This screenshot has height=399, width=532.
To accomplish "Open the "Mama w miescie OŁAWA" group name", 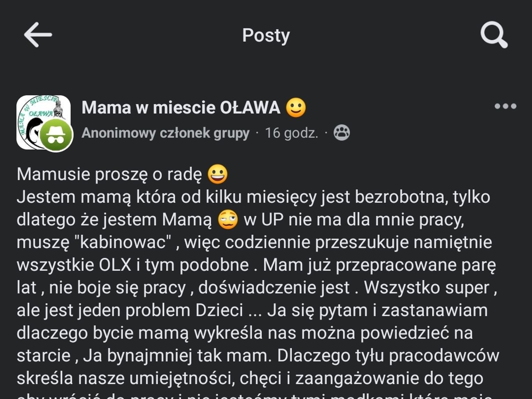I will point(181,107).
